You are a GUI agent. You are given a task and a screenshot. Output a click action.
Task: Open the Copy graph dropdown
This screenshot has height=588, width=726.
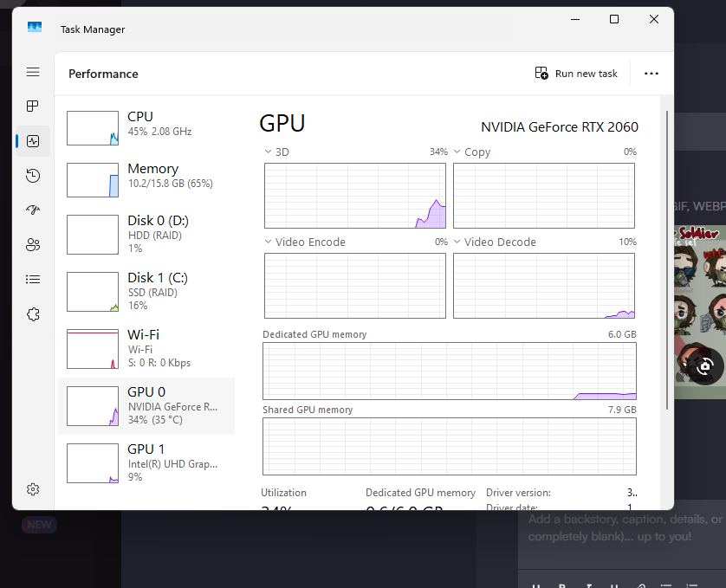click(x=457, y=152)
